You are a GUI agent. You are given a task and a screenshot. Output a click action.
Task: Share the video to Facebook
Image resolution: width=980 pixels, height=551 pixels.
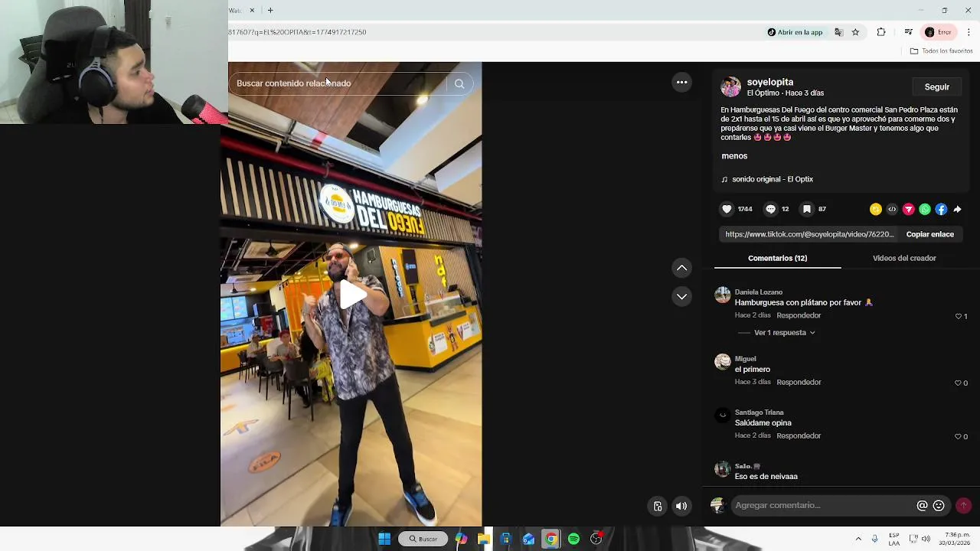941,209
